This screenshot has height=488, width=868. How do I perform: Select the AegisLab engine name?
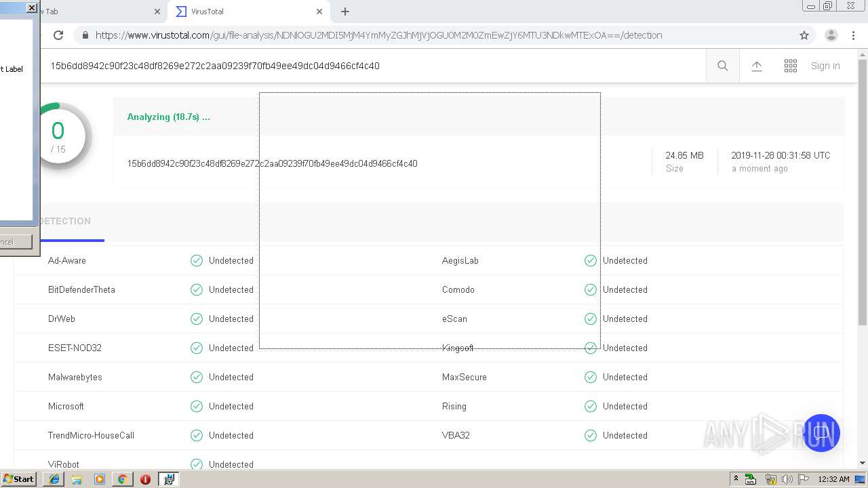(460, 260)
